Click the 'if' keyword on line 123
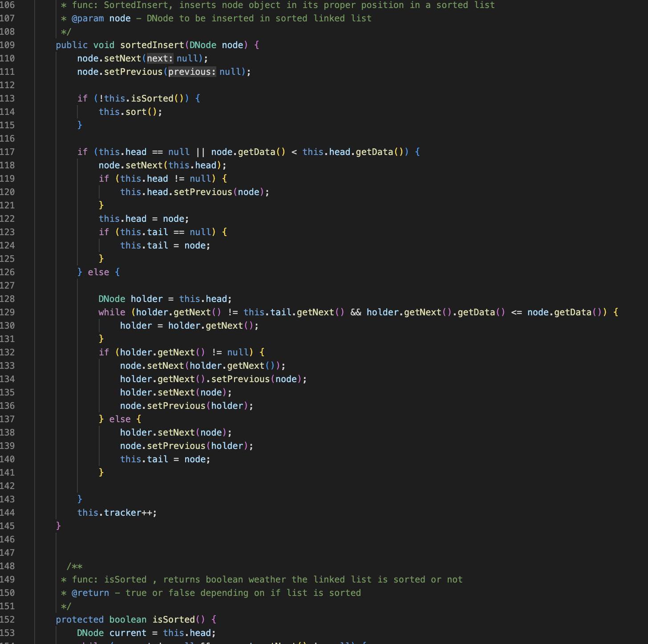The image size is (648, 644). tap(104, 232)
